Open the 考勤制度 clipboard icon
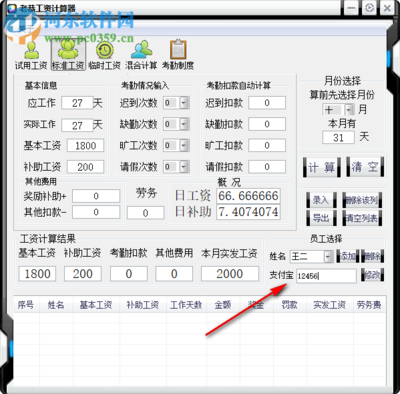 pyautogui.click(x=178, y=49)
